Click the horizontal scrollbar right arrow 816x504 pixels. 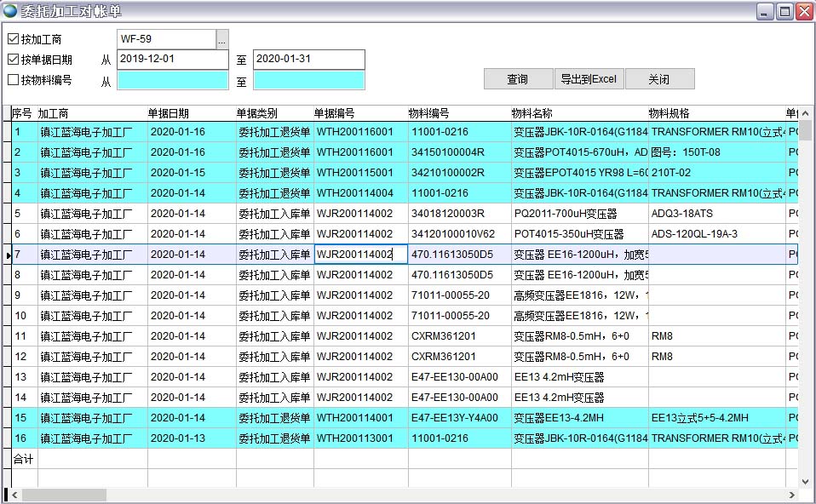pos(793,495)
